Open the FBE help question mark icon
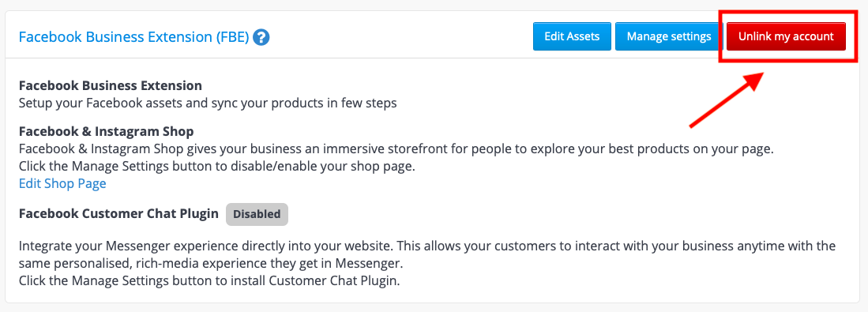The height and width of the screenshot is (312, 868). click(261, 38)
